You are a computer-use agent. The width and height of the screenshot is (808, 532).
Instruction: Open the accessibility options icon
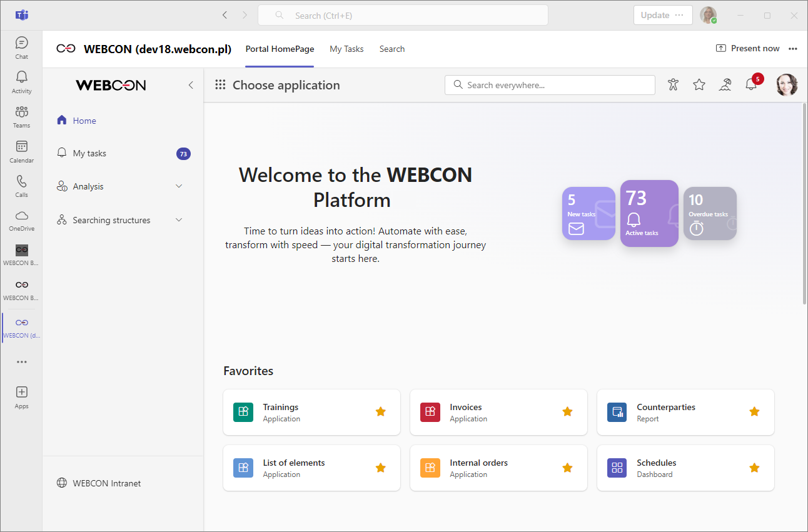pyautogui.click(x=673, y=85)
